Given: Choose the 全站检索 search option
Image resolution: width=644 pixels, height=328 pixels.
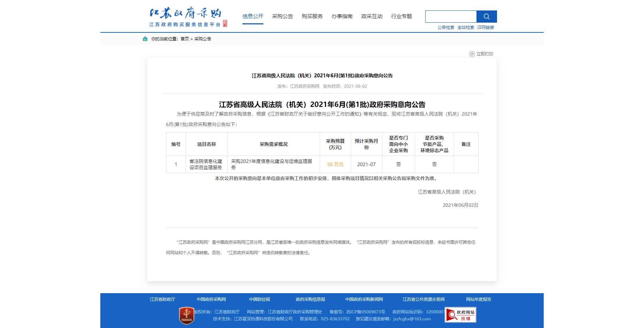Looking at the screenshot, I should point(466,28).
